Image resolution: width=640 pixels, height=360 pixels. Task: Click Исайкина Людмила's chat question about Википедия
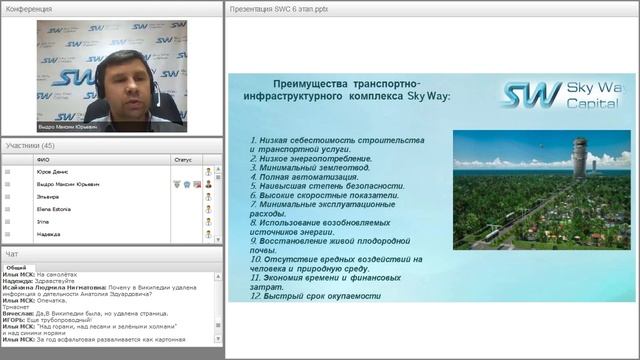click(100, 291)
